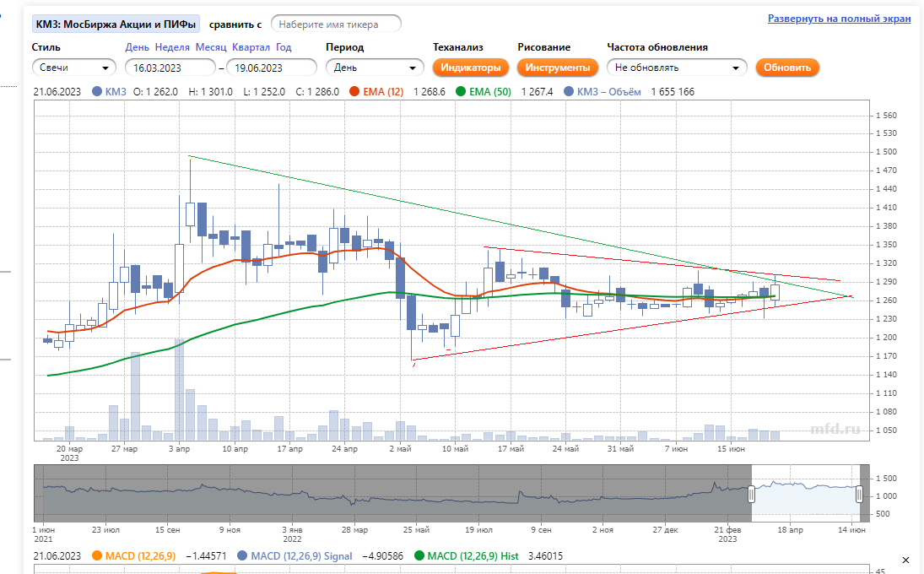This screenshot has height=574, width=924.
Task: Click the orange MACD (12,26,9) legend marker
Action: point(96,556)
